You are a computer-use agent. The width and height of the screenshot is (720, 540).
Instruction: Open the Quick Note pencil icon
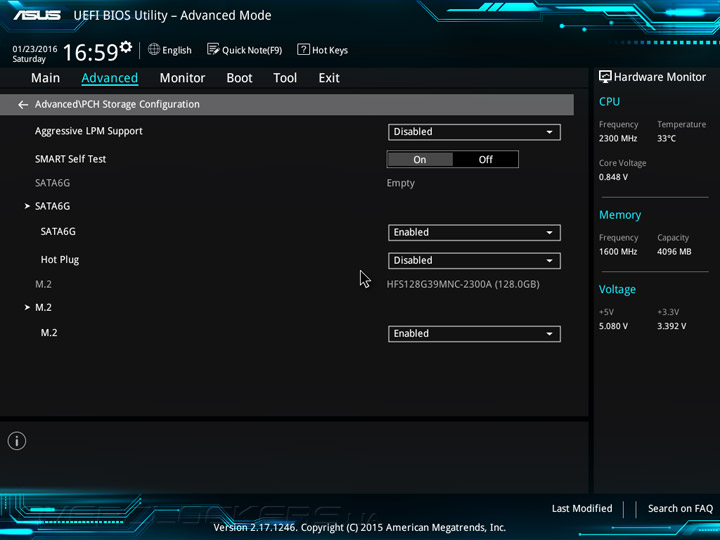213,49
